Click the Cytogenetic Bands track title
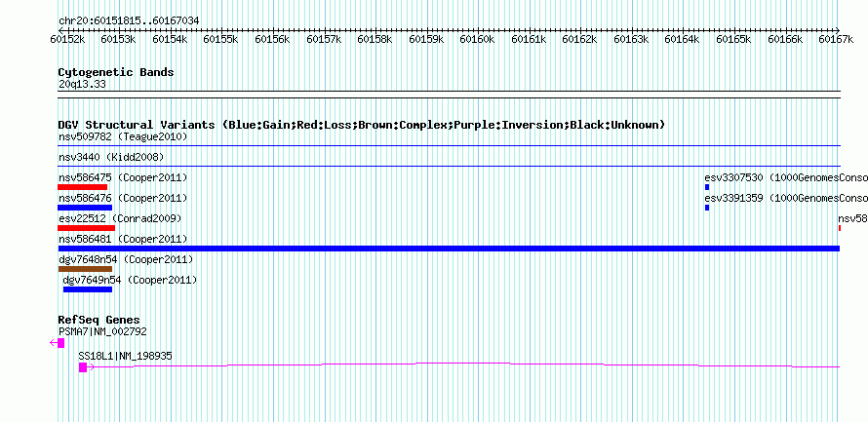 point(116,72)
